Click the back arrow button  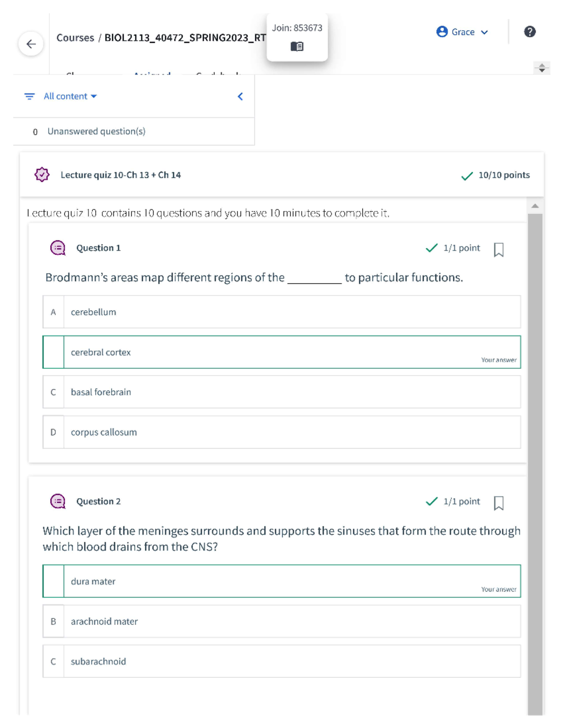point(31,44)
